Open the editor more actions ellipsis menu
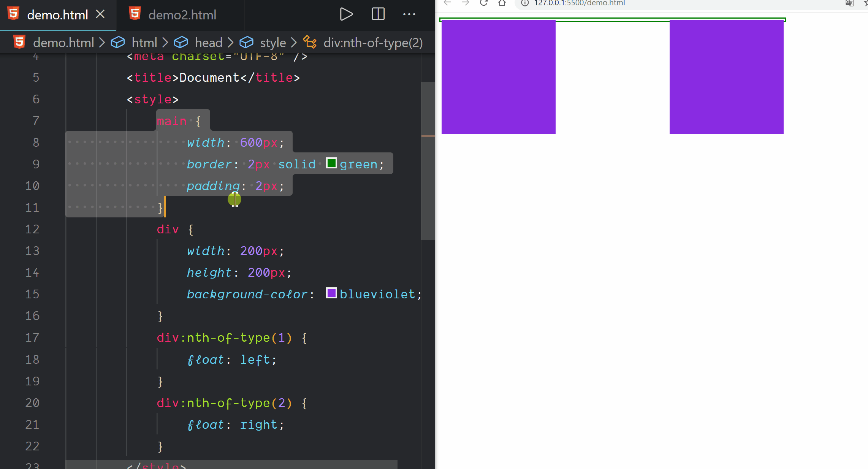The height and width of the screenshot is (469, 868). click(x=409, y=14)
